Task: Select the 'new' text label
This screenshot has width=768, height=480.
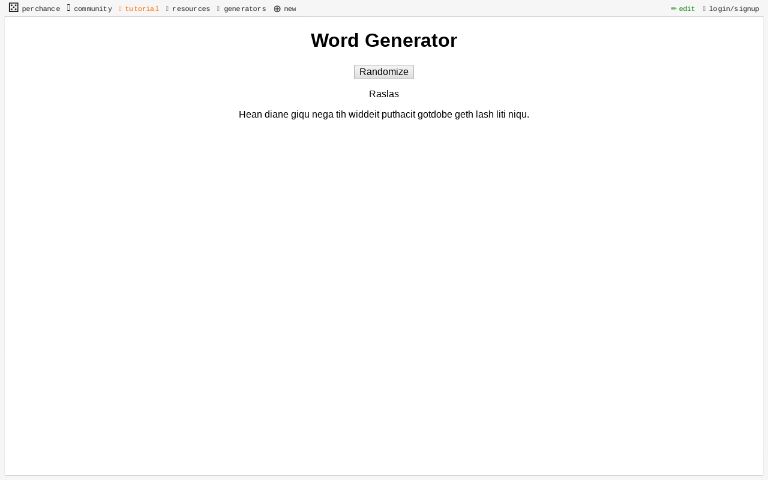Action: coord(290,9)
